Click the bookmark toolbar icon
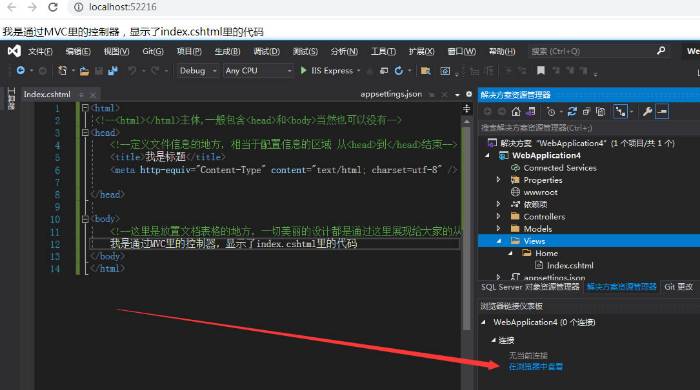 (x=541, y=71)
